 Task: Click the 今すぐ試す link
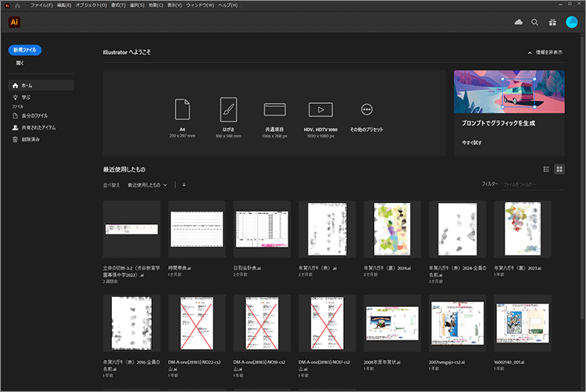[x=472, y=143]
